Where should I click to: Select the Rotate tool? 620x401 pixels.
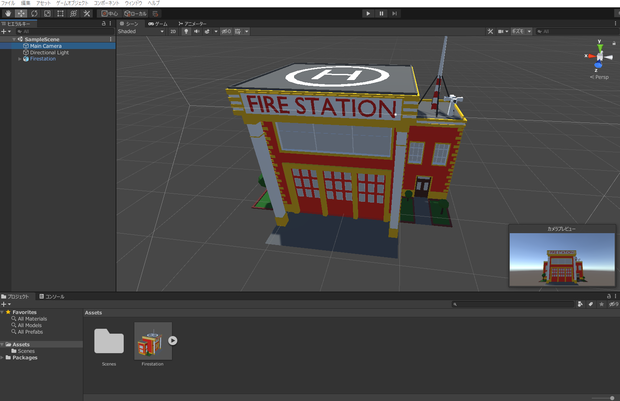point(34,13)
